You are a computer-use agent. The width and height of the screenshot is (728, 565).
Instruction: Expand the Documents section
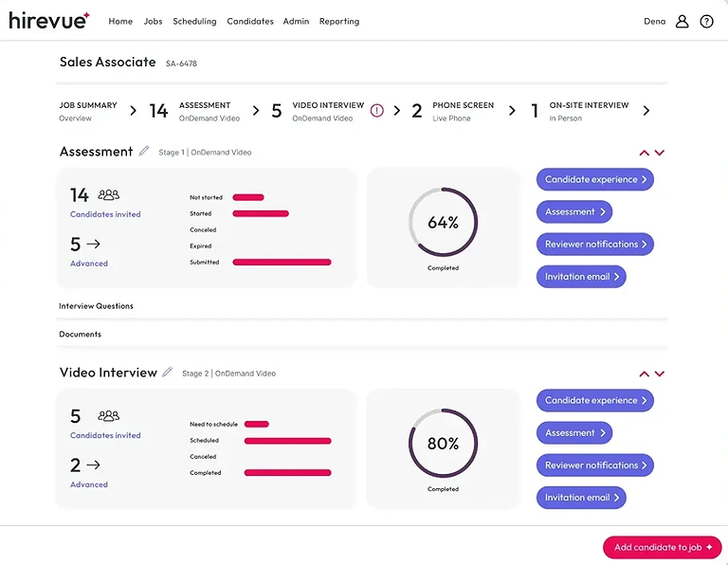coord(362,334)
